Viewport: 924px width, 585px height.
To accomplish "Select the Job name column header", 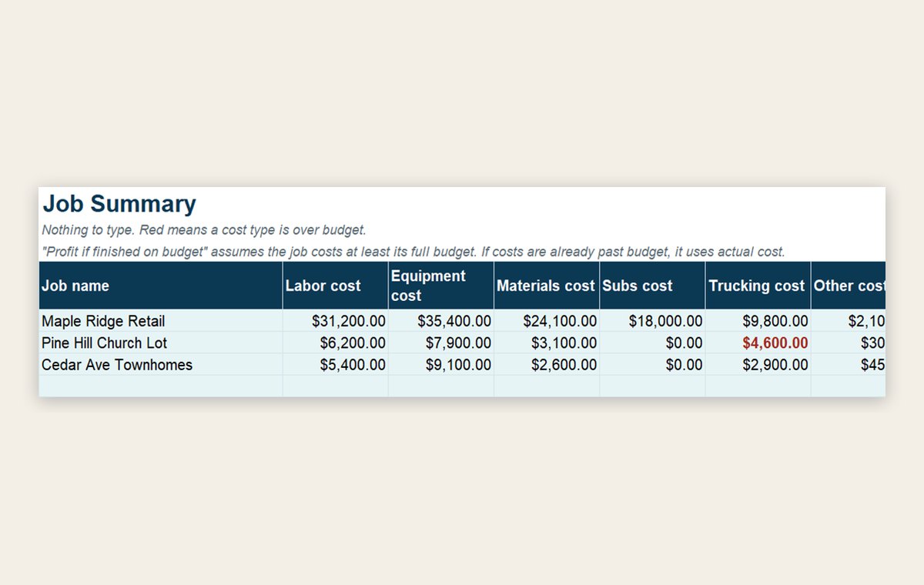I will 160,286.
